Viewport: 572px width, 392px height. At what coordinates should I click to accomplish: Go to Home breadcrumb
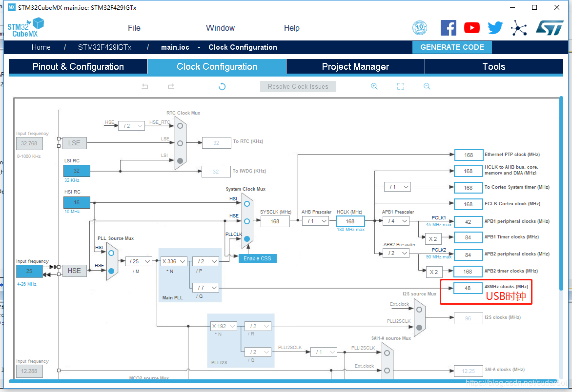[x=41, y=47]
